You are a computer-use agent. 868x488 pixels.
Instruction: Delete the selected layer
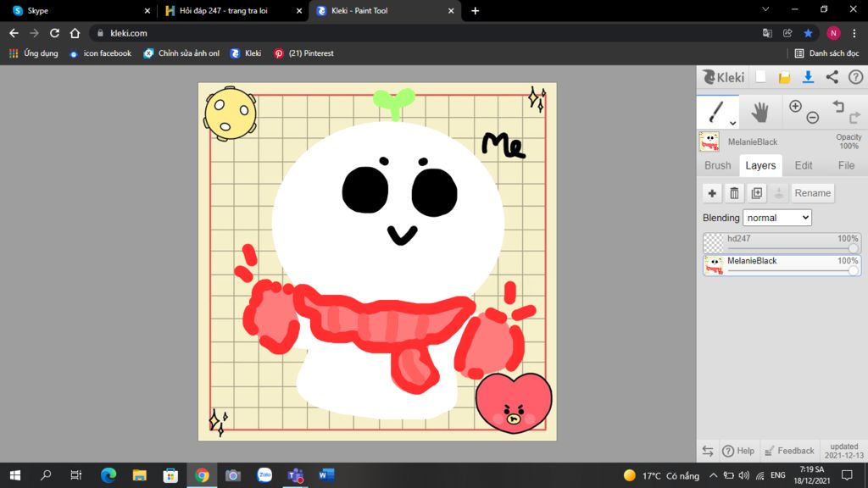point(734,193)
